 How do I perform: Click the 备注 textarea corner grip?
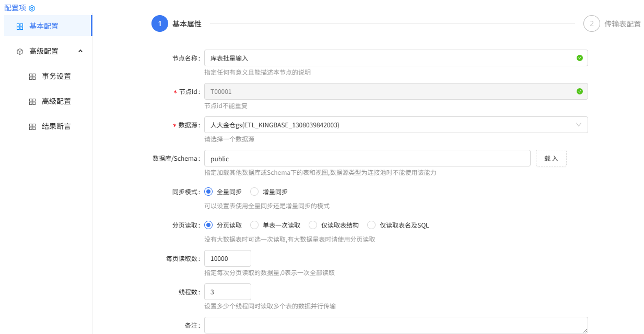pos(585,330)
